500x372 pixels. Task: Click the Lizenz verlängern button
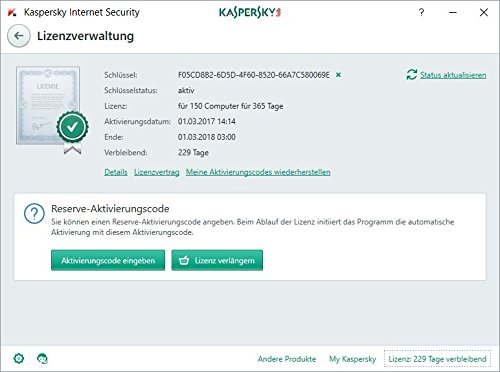[x=217, y=260]
